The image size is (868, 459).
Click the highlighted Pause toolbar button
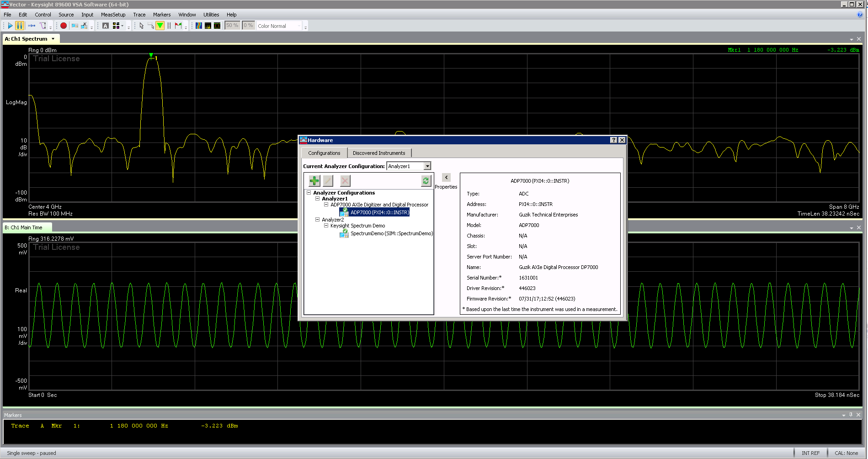[x=20, y=26]
